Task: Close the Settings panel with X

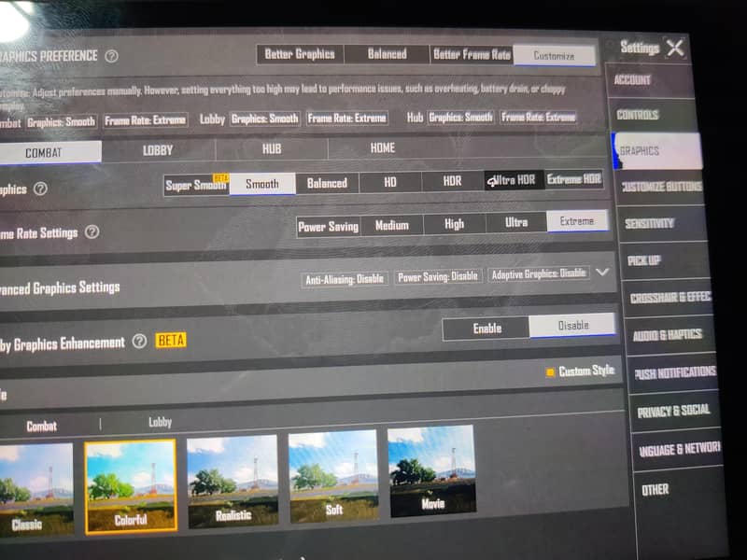Action: click(674, 48)
